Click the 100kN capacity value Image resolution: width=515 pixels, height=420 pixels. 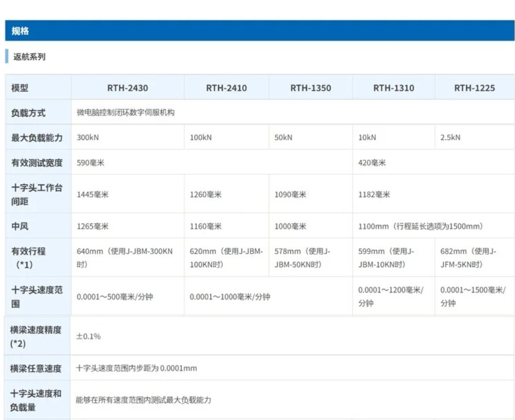pyautogui.click(x=201, y=137)
